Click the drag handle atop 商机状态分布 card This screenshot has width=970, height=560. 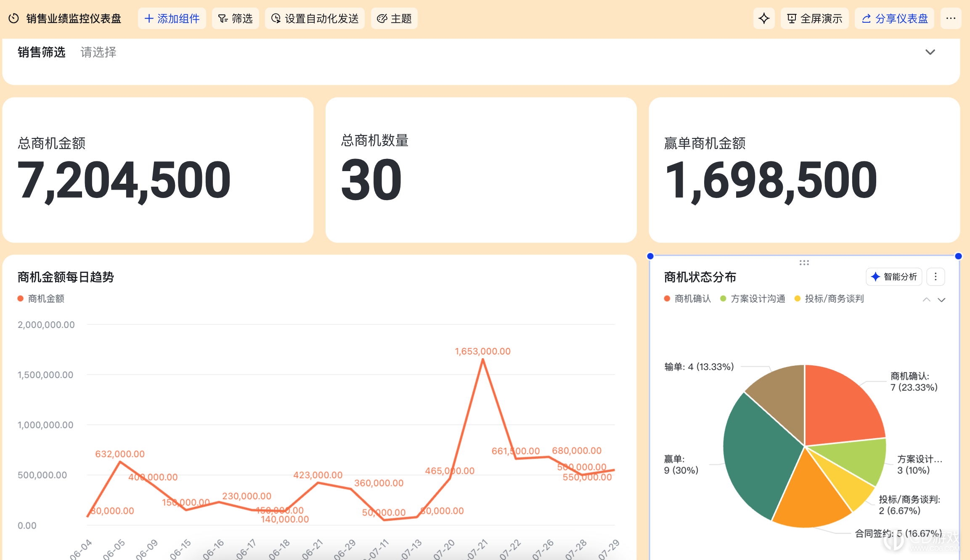point(804,262)
